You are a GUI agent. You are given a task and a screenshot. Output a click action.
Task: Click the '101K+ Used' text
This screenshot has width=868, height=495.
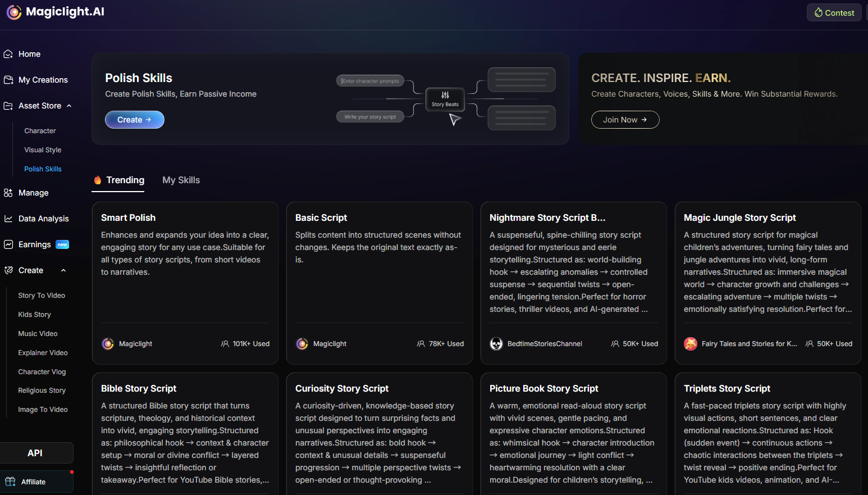(x=251, y=344)
